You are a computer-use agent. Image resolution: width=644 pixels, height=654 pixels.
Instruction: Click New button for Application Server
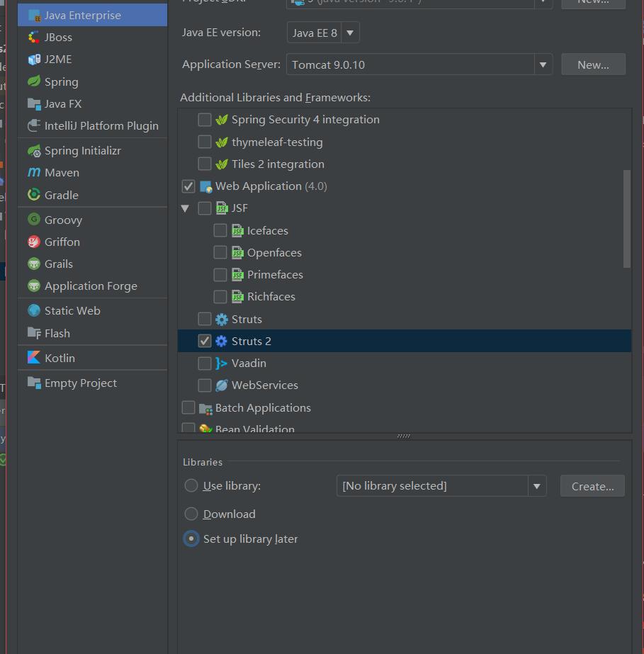(x=593, y=64)
